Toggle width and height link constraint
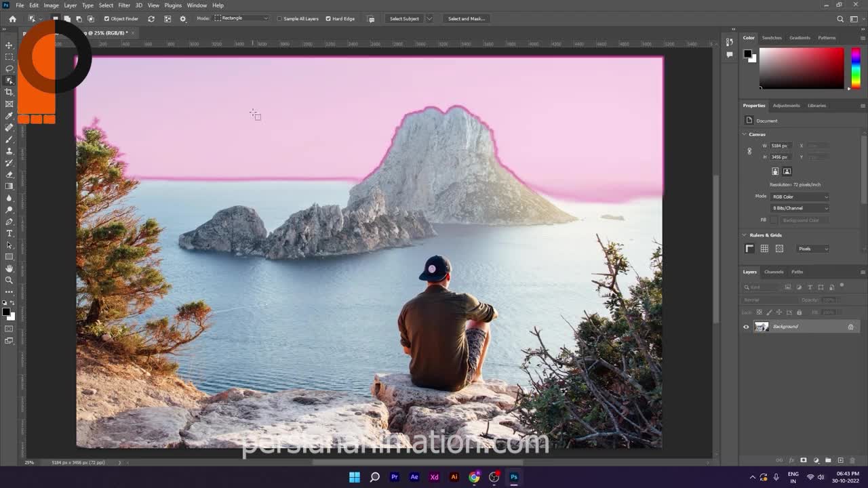The width and height of the screenshot is (868, 488). 749,151
